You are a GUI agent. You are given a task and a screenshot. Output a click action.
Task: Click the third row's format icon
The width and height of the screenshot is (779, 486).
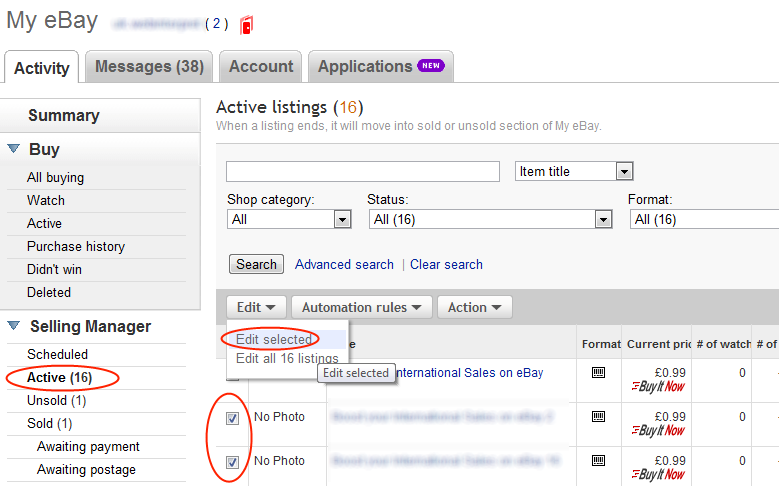tap(599, 461)
